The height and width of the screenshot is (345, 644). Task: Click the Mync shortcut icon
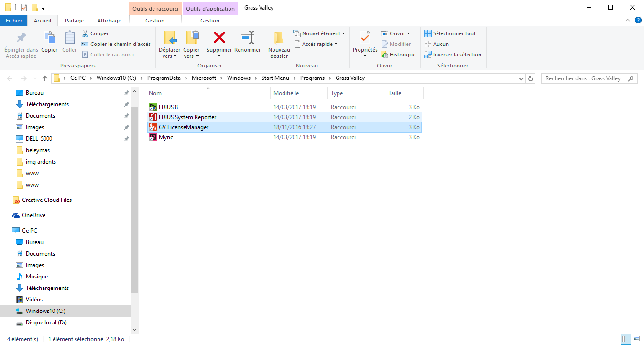click(153, 137)
